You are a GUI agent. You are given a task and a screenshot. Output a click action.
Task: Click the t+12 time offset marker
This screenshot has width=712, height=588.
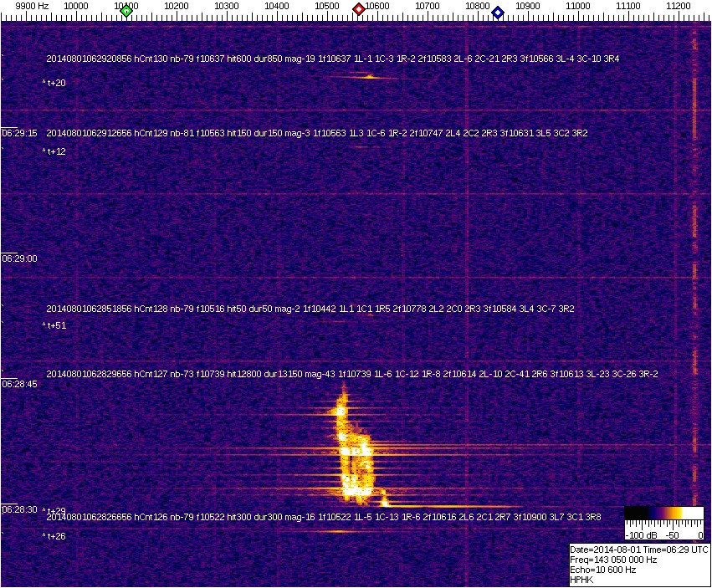(x=55, y=151)
